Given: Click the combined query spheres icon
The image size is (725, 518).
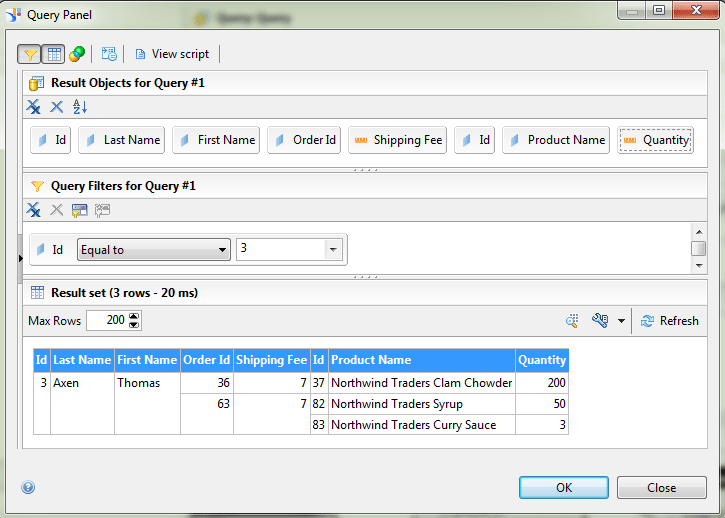Looking at the screenshot, I should click(x=76, y=54).
